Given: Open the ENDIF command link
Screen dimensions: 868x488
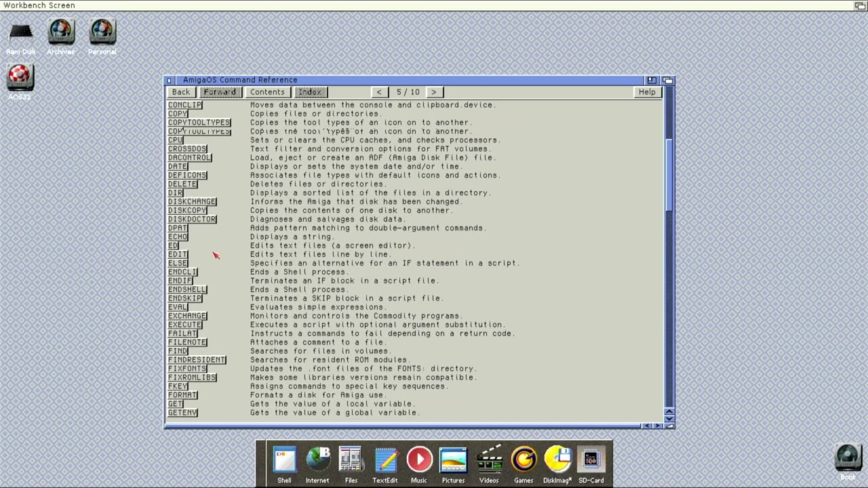Looking at the screenshot, I should (x=180, y=281).
